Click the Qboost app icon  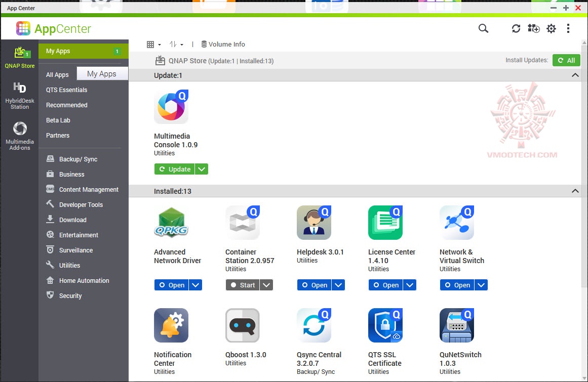tap(243, 325)
